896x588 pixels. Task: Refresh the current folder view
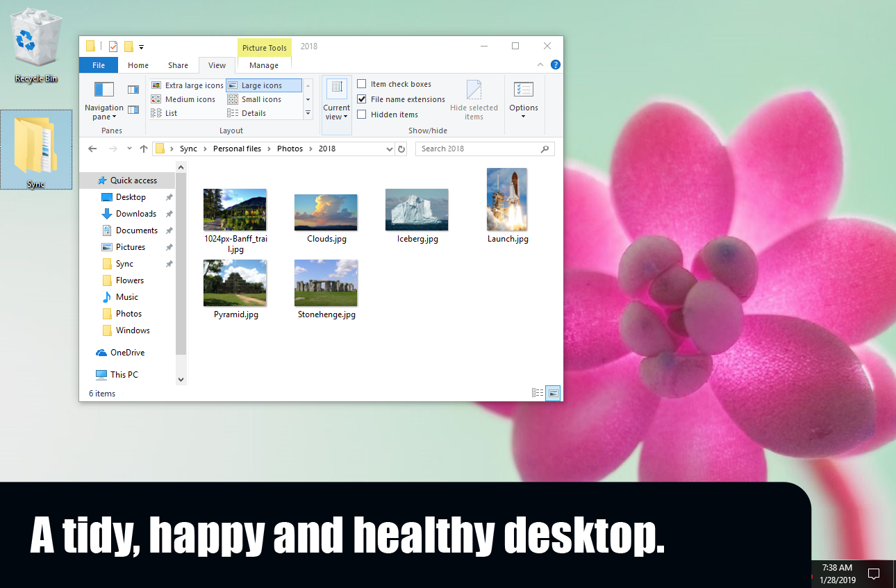coord(402,148)
